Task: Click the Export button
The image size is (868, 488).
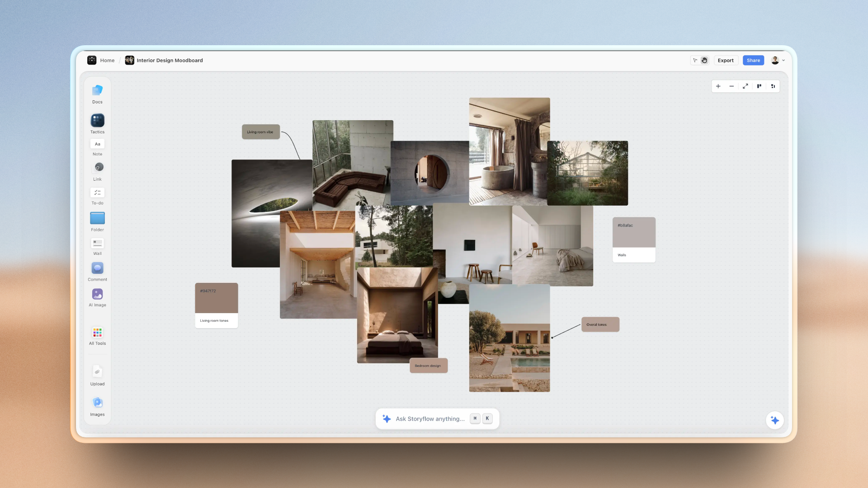Action: [x=726, y=60]
